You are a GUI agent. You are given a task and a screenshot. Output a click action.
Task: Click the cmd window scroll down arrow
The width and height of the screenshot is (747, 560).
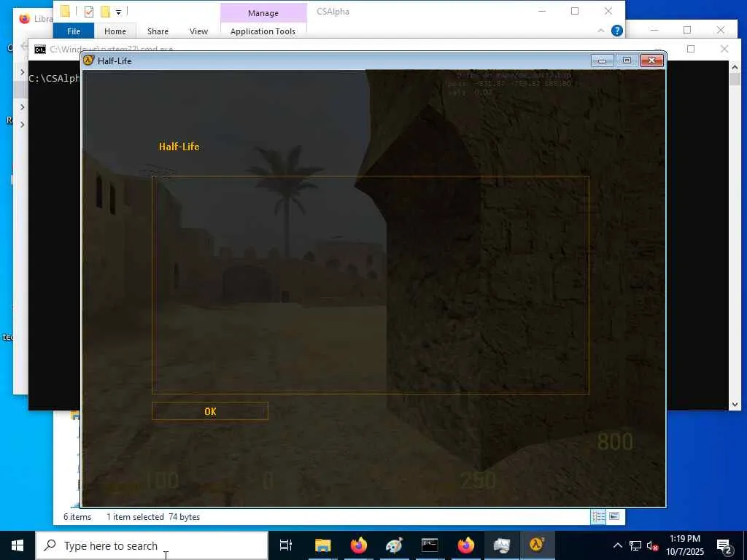(735, 404)
